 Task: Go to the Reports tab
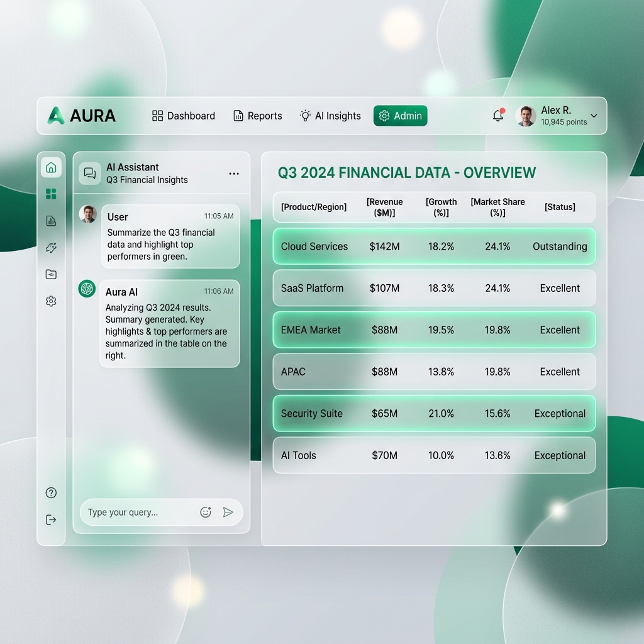257,116
